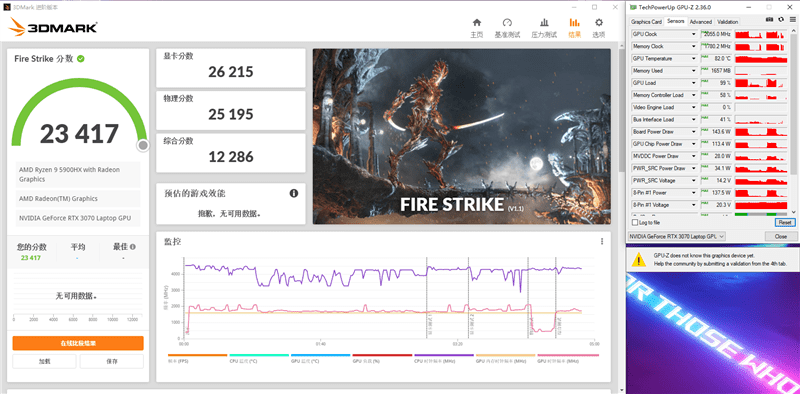800x394 pixels.
Task: Open the monitoring panel three-dot menu
Action: [602, 241]
